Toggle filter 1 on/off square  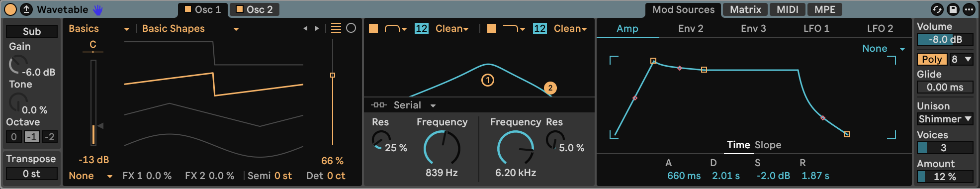(373, 28)
